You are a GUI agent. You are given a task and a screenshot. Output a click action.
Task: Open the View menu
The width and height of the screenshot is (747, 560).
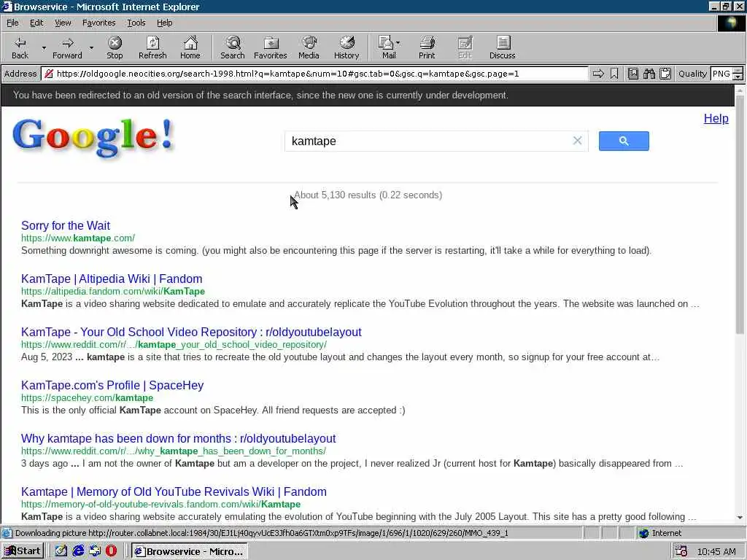click(63, 23)
